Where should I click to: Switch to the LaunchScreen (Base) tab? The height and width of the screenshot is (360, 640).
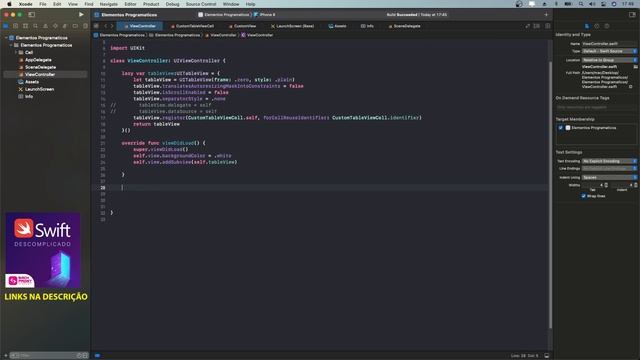click(292, 26)
